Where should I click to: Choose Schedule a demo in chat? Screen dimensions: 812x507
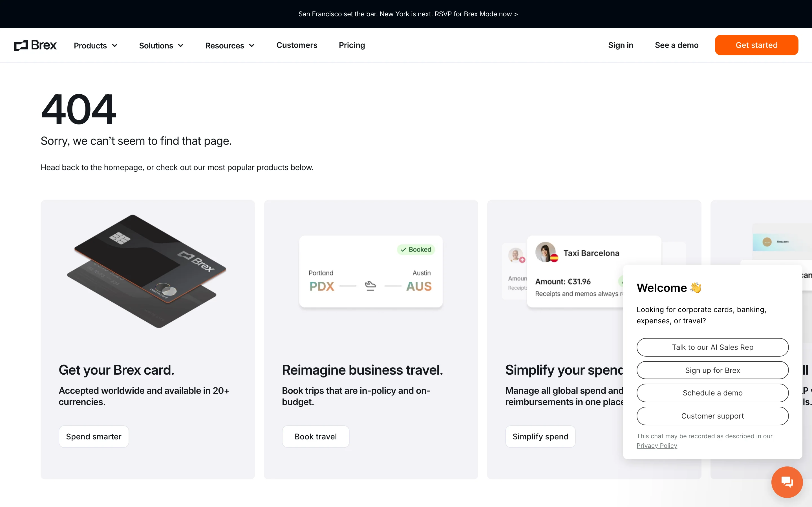(712, 393)
